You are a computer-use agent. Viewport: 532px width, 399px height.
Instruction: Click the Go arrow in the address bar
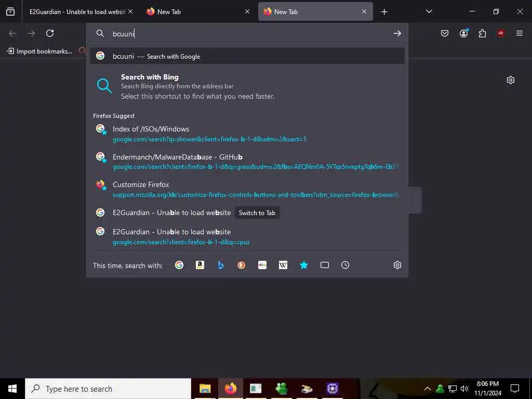pos(397,33)
